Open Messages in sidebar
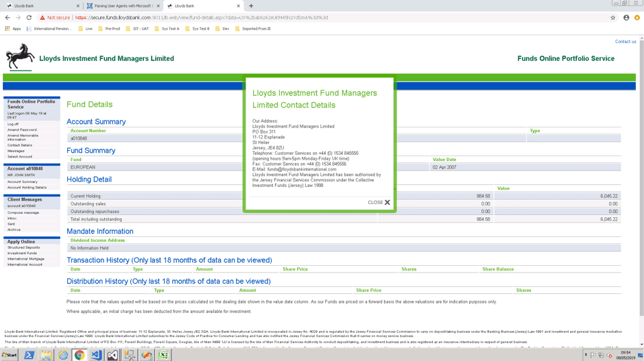The height and width of the screenshot is (361, 644). pyautogui.click(x=16, y=151)
